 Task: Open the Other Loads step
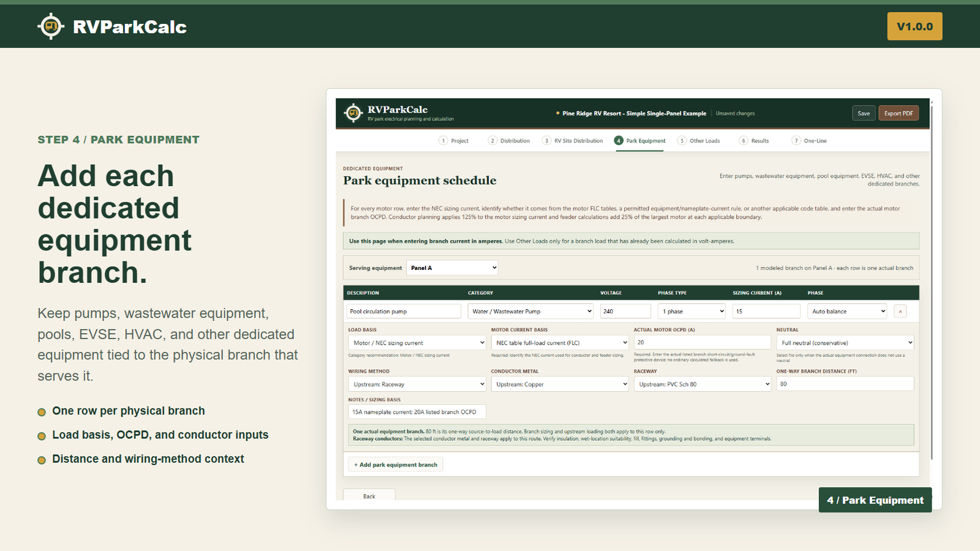click(699, 141)
